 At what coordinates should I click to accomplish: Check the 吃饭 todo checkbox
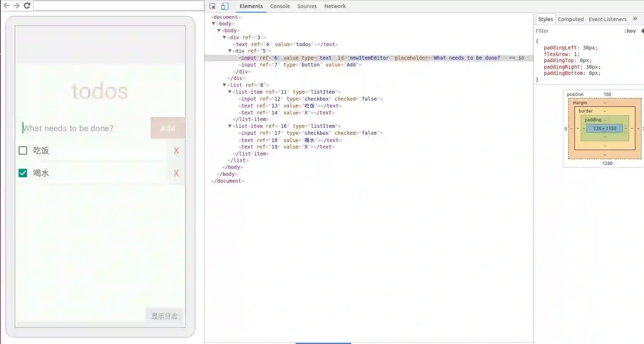click(x=23, y=150)
